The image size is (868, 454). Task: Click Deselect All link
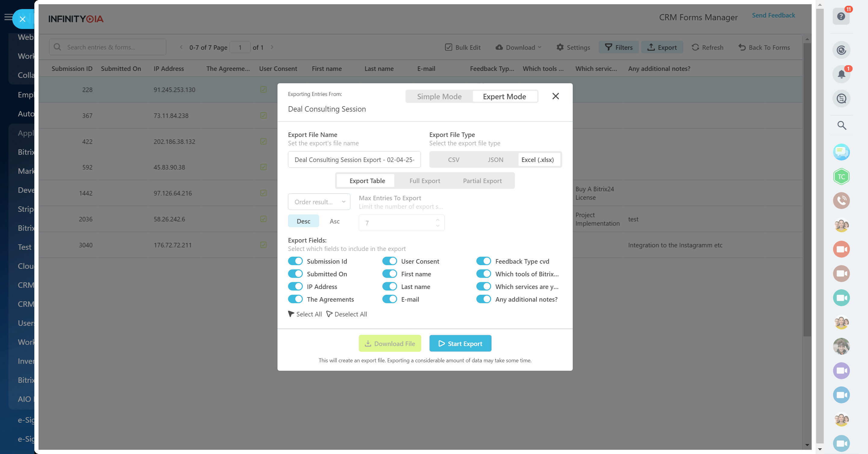click(x=347, y=314)
